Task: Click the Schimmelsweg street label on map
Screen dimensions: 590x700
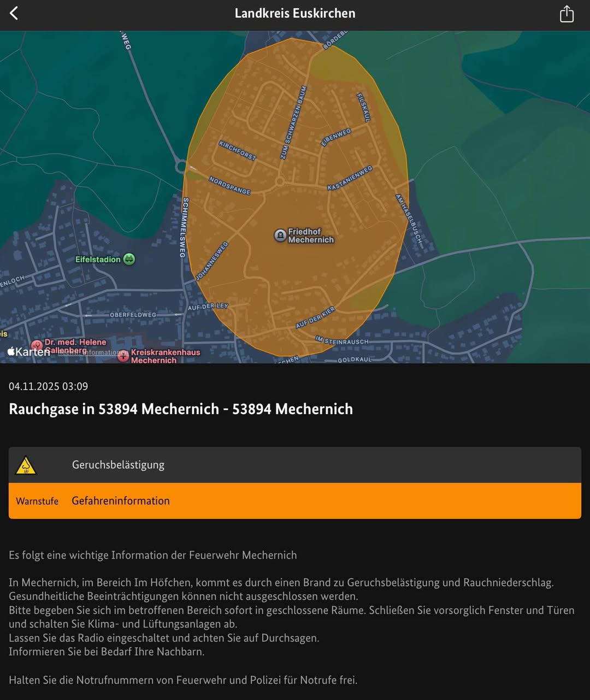Action: [185, 227]
